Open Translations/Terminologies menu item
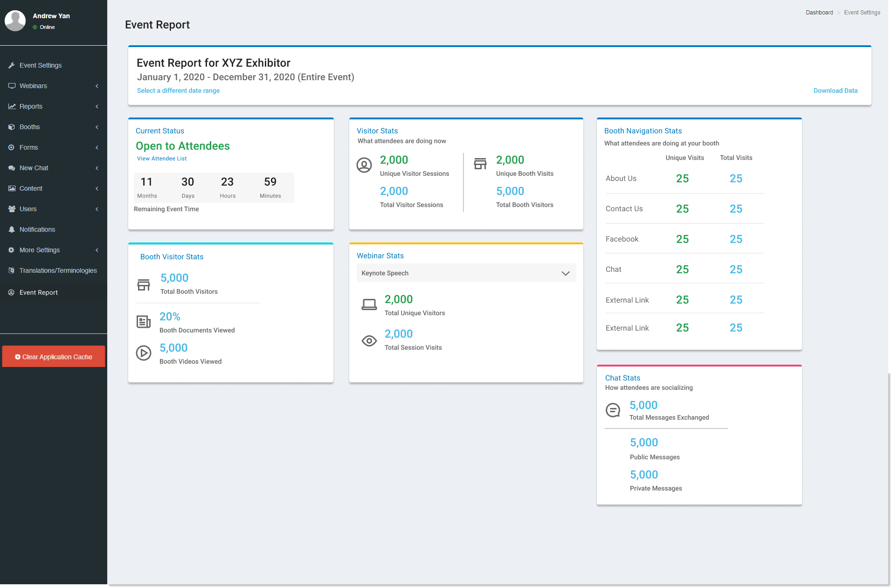The width and height of the screenshot is (892, 588). click(58, 270)
